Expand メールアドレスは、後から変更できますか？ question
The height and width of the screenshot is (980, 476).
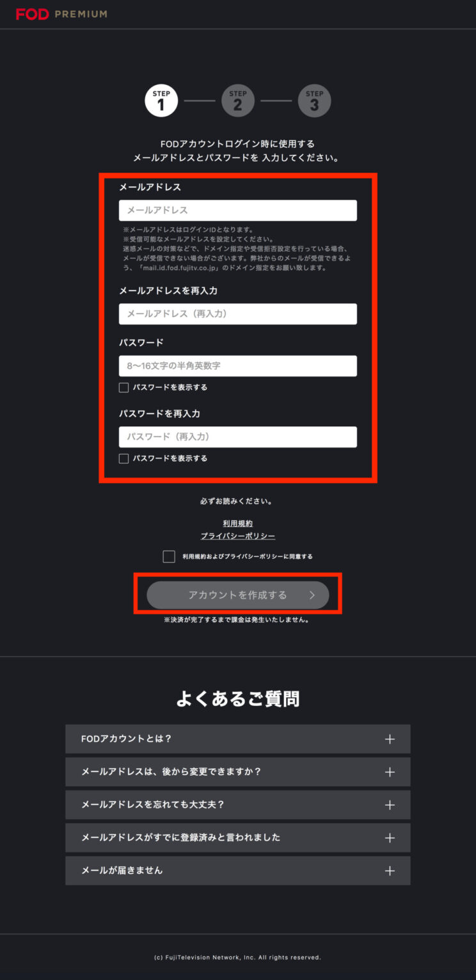tap(238, 772)
